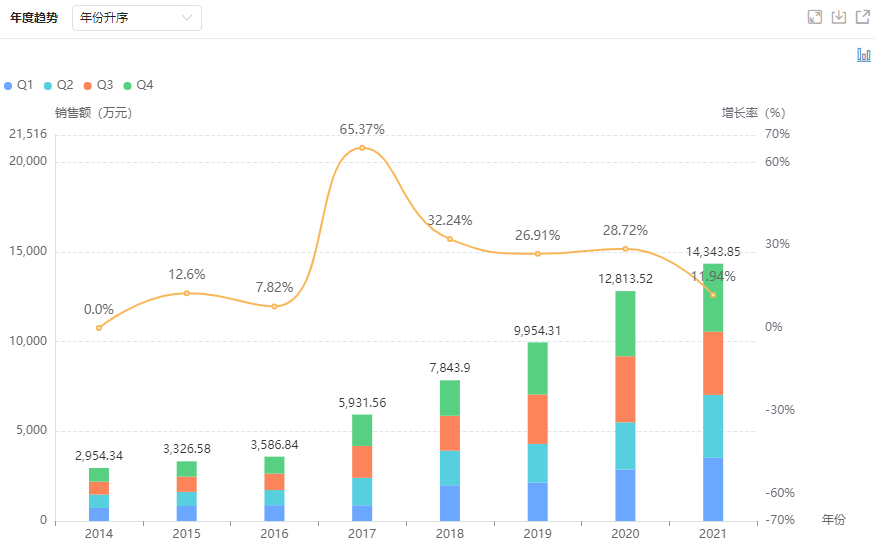The height and width of the screenshot is (546, 874).
Task: Toggle the Q1 legend series
Action: click(x=19, y=85)
